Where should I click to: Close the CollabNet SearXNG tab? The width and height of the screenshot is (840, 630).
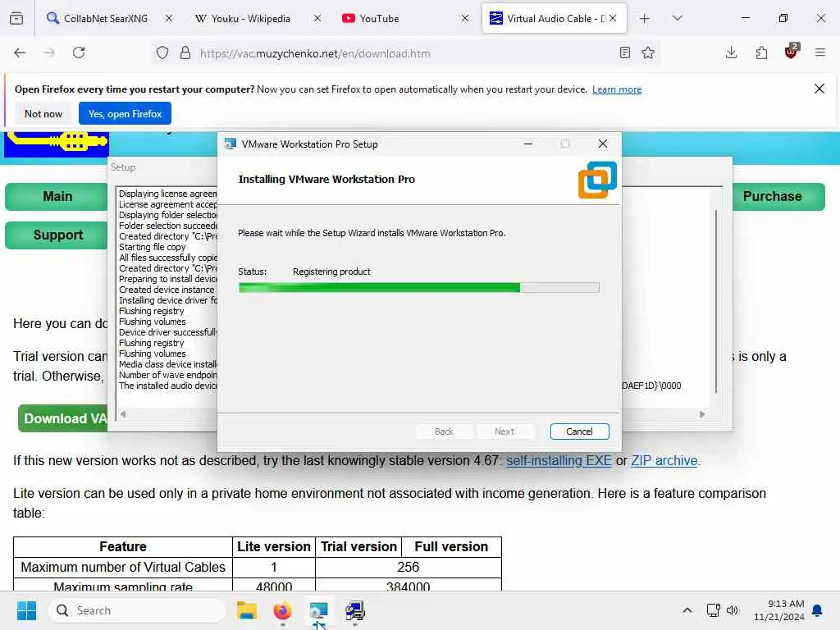(169, 19)
